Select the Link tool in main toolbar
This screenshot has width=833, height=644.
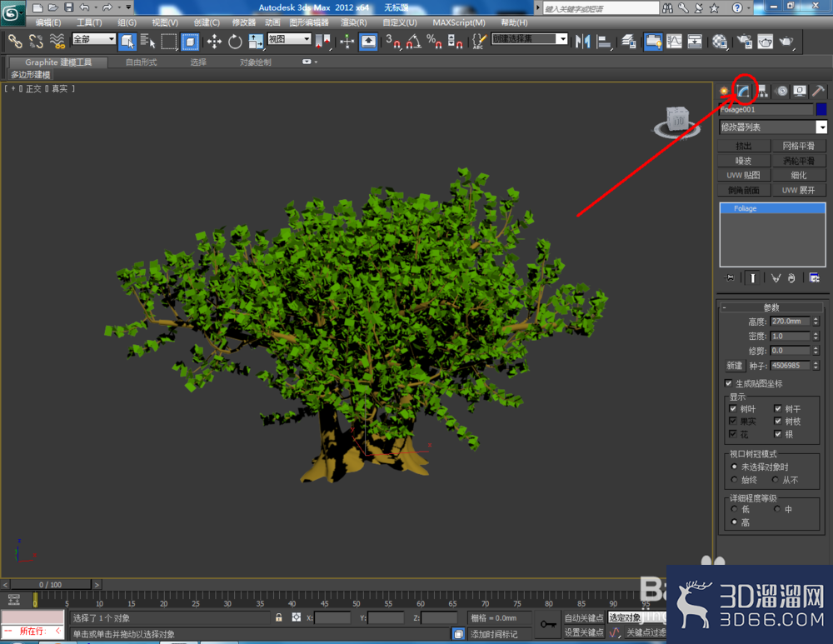pos(15,41)
